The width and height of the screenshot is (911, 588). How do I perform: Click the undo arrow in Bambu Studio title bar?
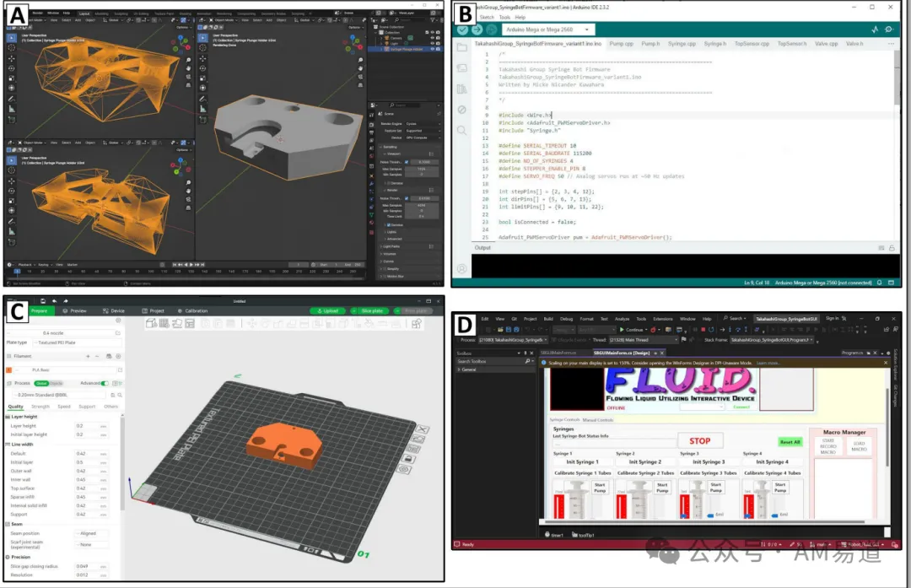[54, 301]
